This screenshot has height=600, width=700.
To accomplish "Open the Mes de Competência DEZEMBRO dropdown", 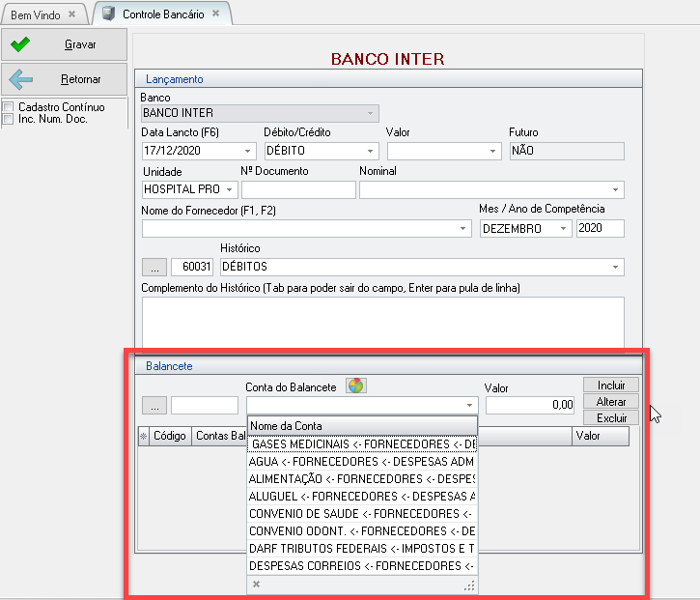I will (x=564, y=229).
